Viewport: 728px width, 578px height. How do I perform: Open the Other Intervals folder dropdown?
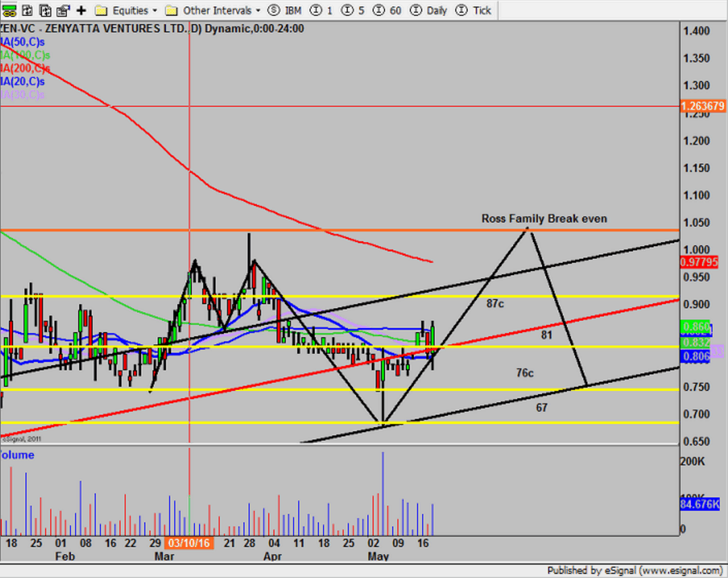pos(213,10)
